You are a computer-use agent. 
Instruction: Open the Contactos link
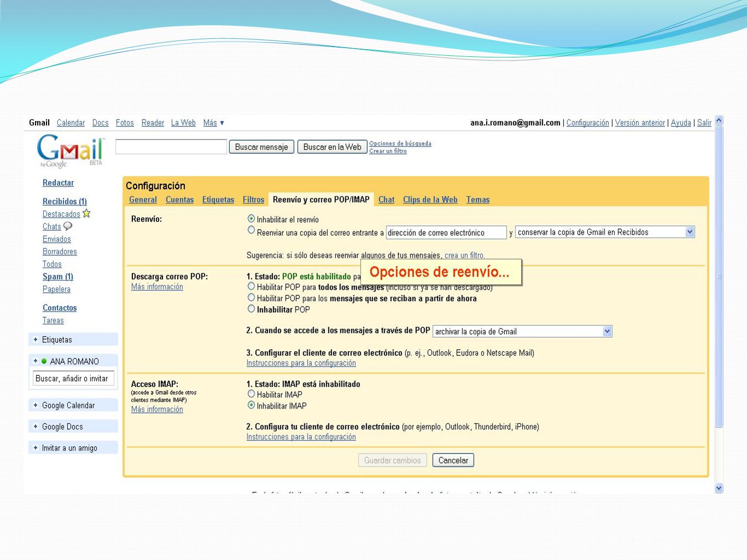pyautogui.click(x=60, y=308)
